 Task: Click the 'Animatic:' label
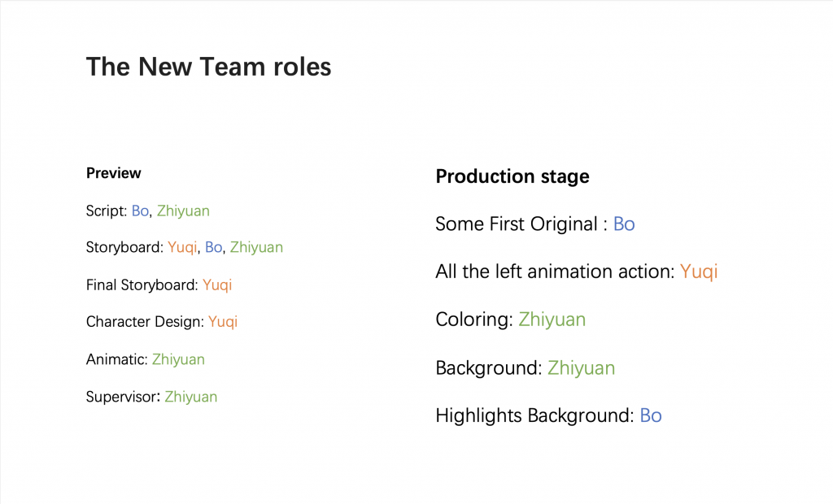pyautogui.click(x=117, y=359)
